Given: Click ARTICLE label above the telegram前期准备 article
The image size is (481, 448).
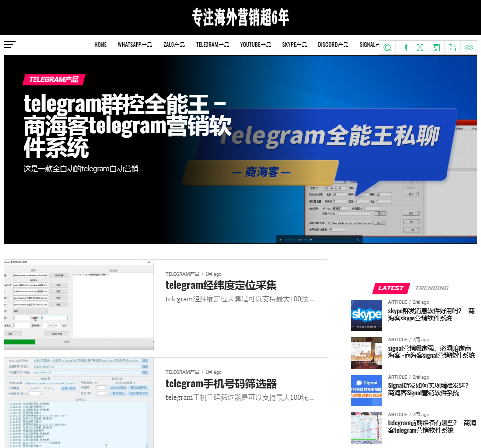Looking at the screenshot, I should click(x=397, y=415).
